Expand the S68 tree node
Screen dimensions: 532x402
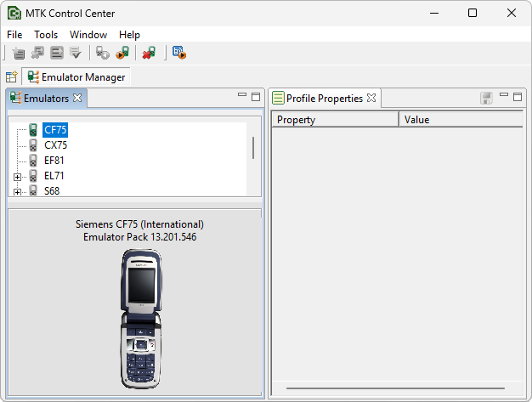point(17,192)
